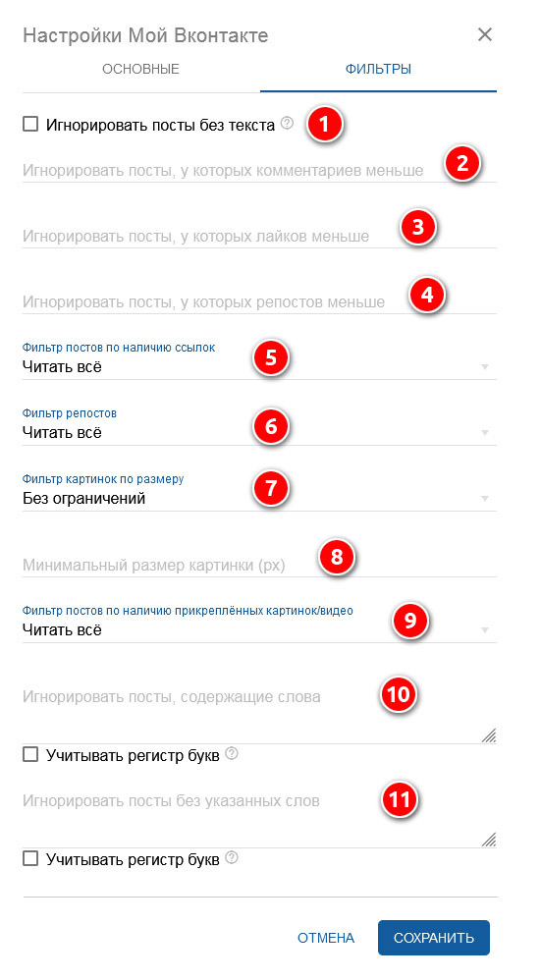
Task: Switch to the ОСНОВНЫЕ tab
Action: click(x=141, y=69)
